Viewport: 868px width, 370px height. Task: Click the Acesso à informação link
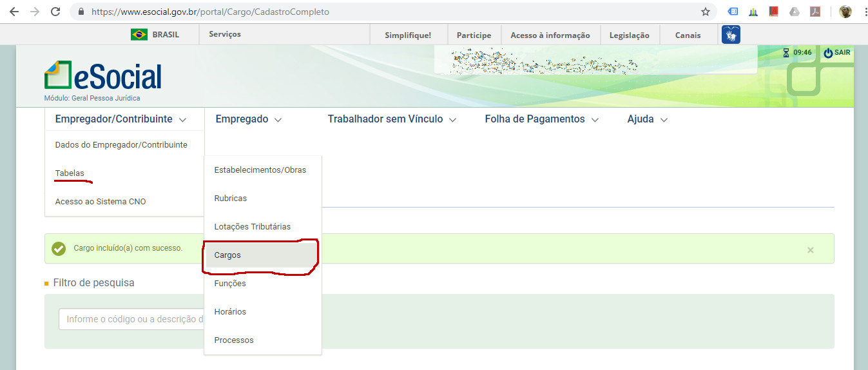pos(550,35)
